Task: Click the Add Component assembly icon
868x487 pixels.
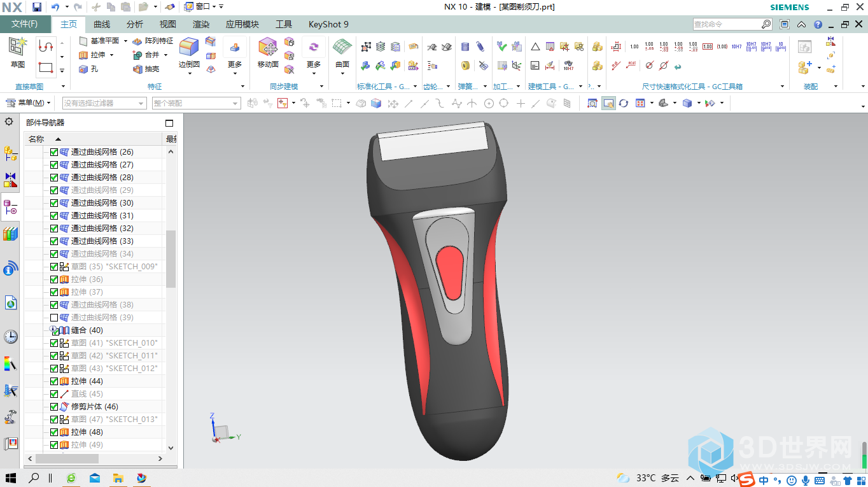Action: tap(805, 66)
